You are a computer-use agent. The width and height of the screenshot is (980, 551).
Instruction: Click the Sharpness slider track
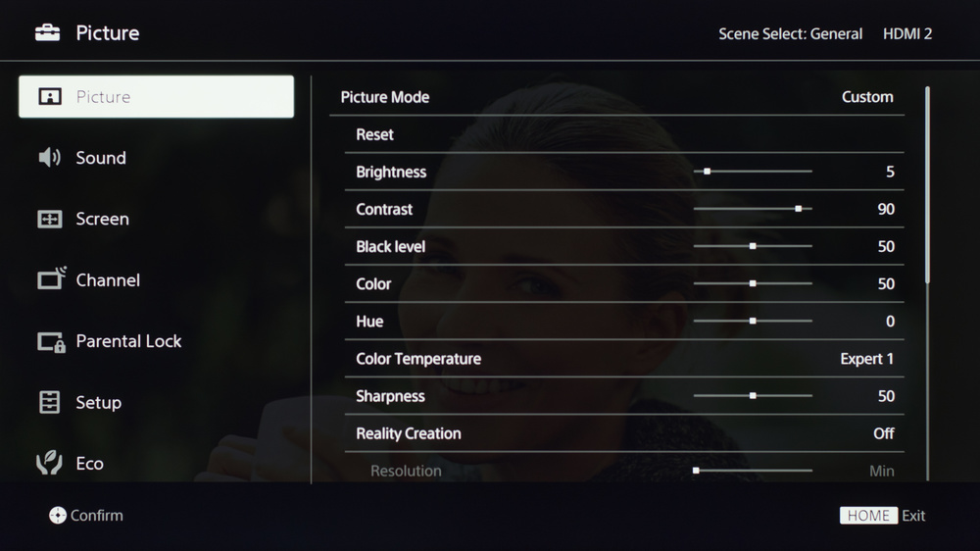coord(753,396)
